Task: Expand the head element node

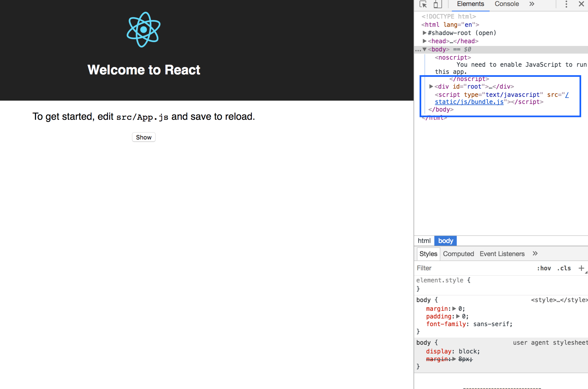Action: coord(425,41)
